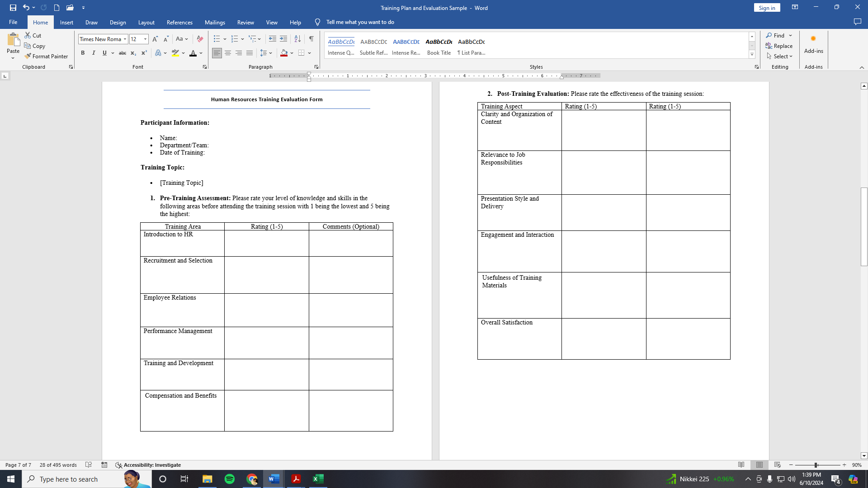Viewport: 868px width, 488px height.
Task: Open the font size dropdown
Action: 146,39
